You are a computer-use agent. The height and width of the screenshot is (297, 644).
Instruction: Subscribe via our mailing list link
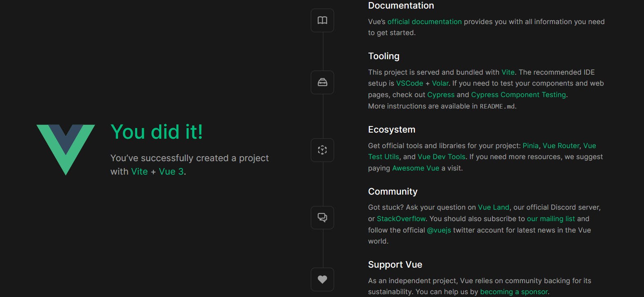click(x=550, y=219)
